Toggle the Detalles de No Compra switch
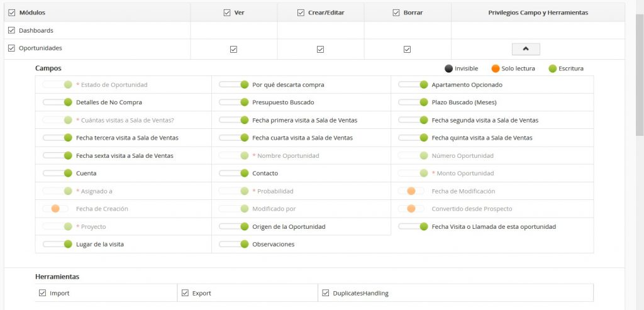Screen dimensions: 644x310 [58, 102]
